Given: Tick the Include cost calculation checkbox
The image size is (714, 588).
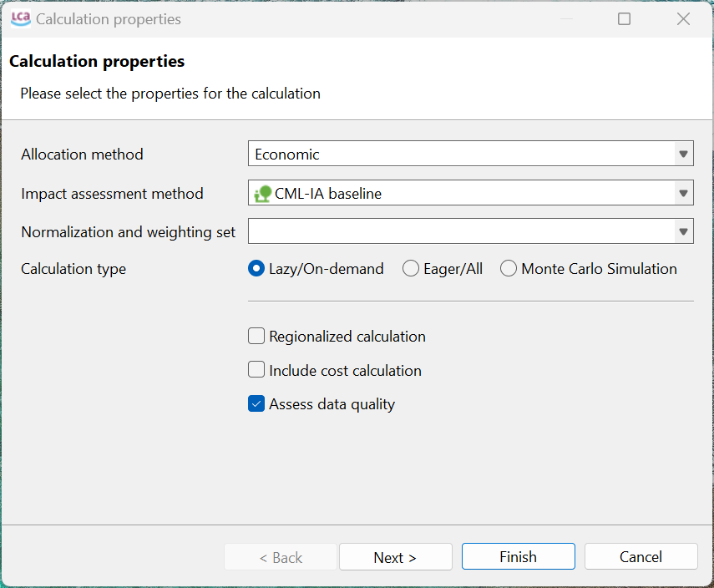Looking at the screenshot, I should 257,371.
